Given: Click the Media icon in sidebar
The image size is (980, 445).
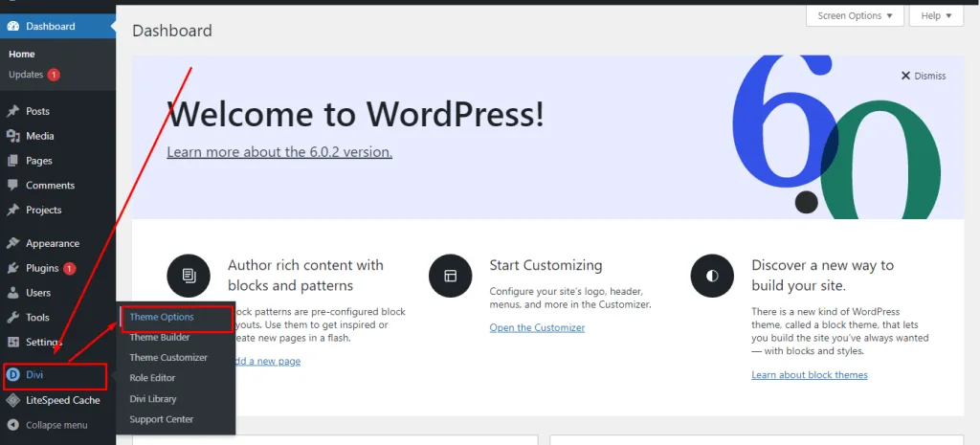Looking at the screenshot, I should coord(12,136).
